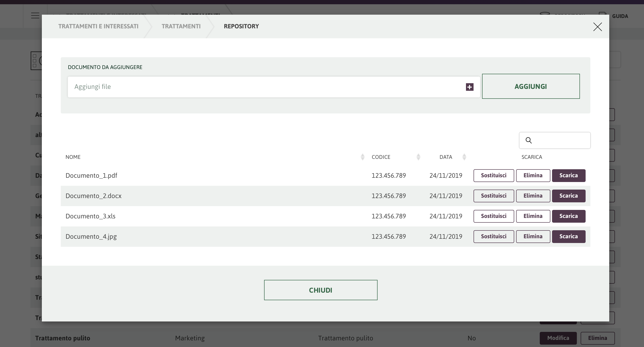Click the magnifier search icon
644x347 pixels.
pyautogui.click(x=528, y=140)
